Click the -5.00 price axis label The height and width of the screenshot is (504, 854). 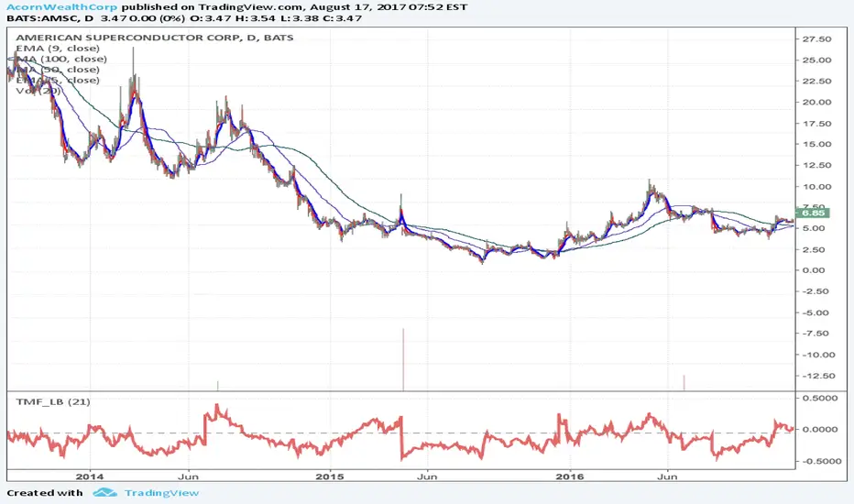[816, 312]
